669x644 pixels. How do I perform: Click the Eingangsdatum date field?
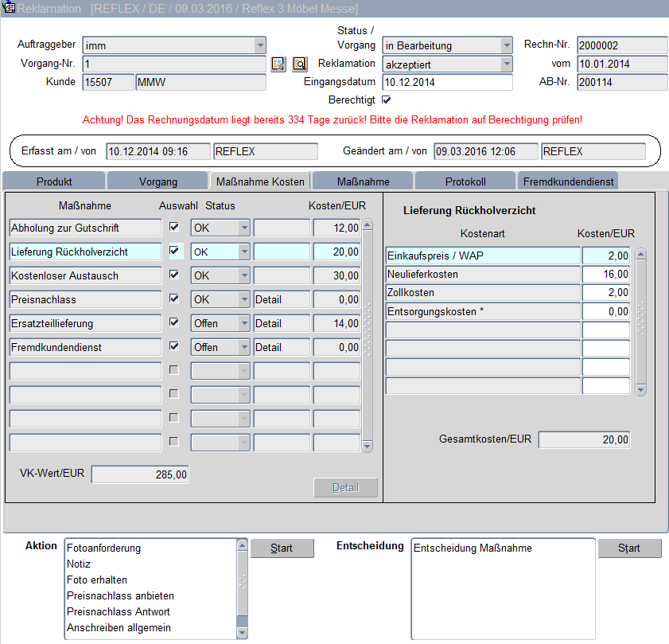tap(446, 82)
